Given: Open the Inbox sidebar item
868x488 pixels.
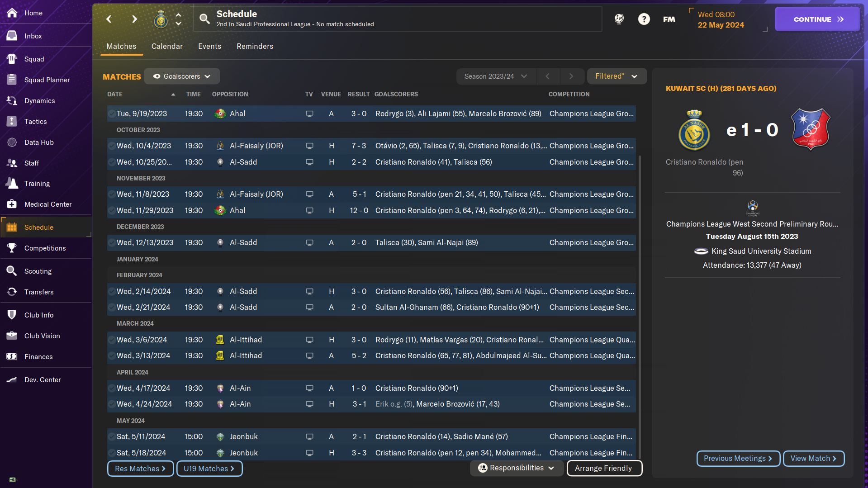Looking at the screenshot, I should pyautogui.click(x=46, y=36).
